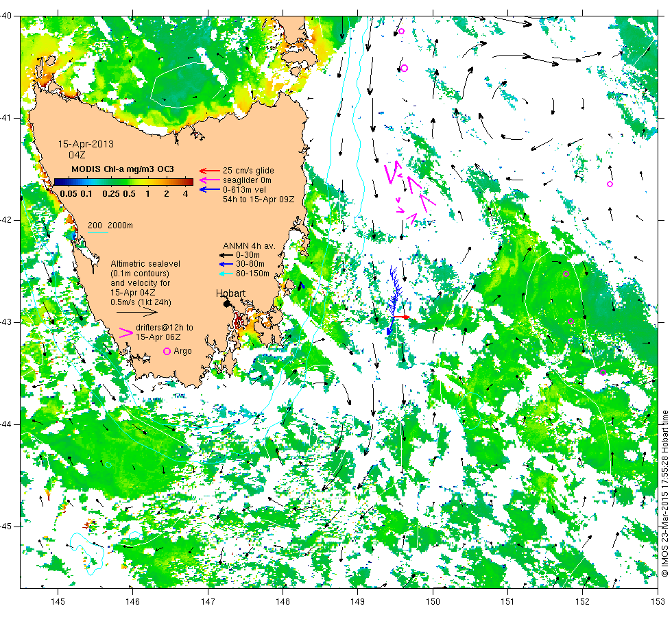Click the 04Z time label

pyautogui.click(x=77, y=155)
